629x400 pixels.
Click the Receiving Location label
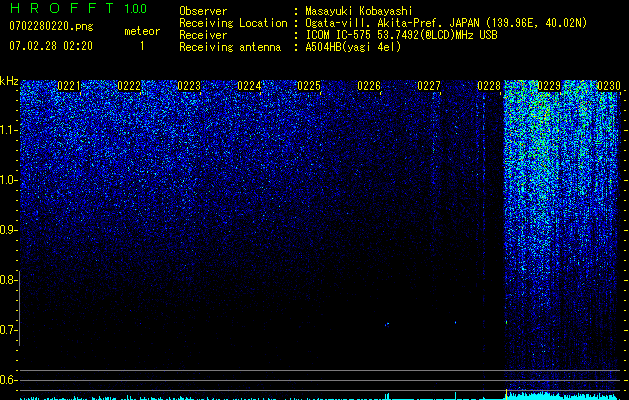[233, 23]
